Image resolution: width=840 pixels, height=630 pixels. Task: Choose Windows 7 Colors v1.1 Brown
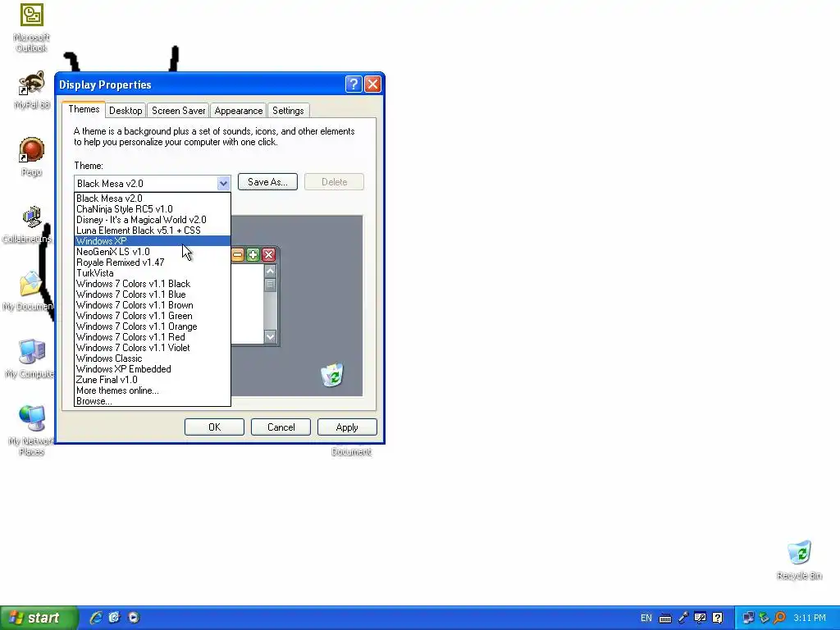click(x=152, y=305)
